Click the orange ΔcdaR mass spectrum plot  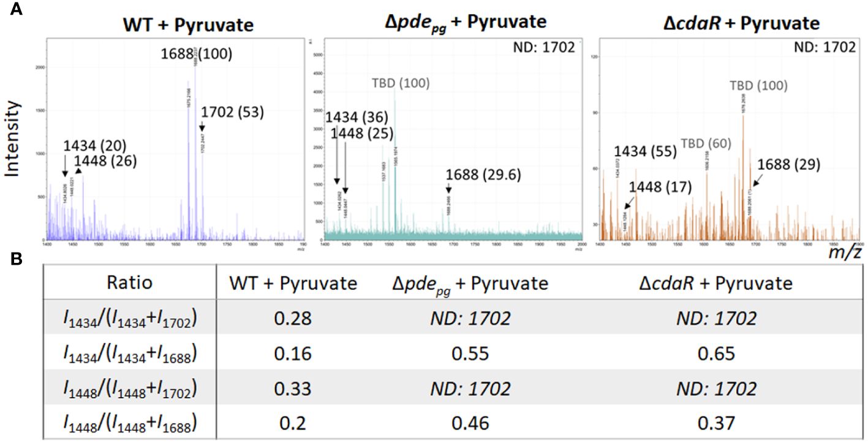click(731, 140)
